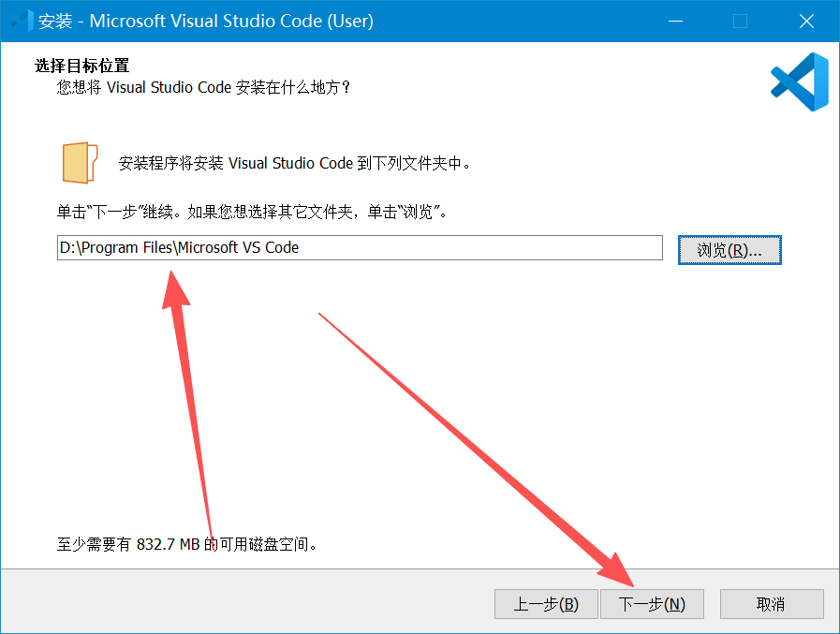Viewport: 840px width, 634px height.
Task: Focus the install path input field
Action: click(360, 247)
